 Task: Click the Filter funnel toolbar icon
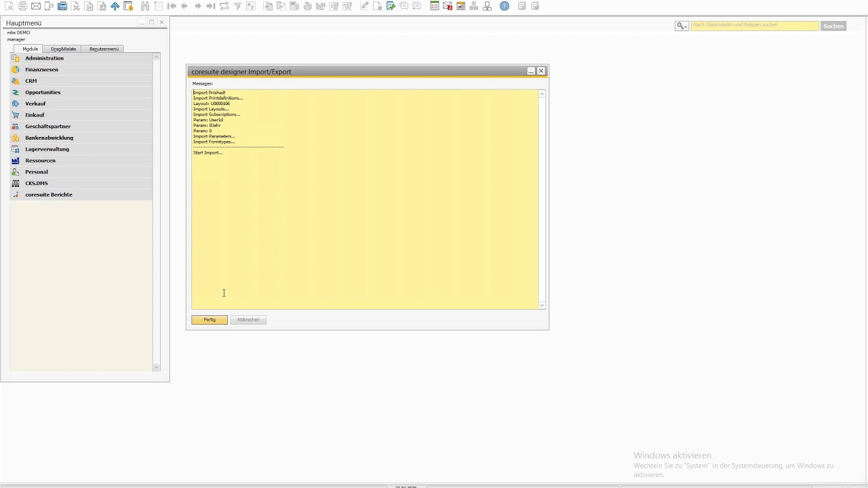[237, 6]
